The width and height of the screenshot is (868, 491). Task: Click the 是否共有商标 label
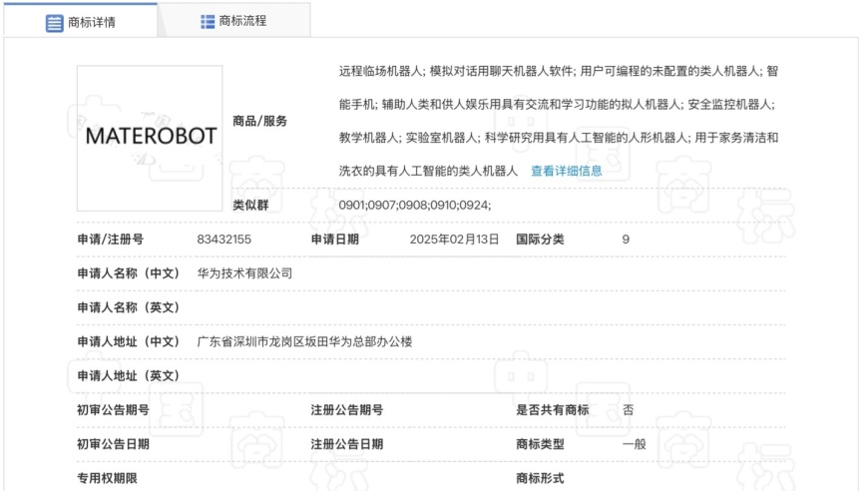pos(553,410)
